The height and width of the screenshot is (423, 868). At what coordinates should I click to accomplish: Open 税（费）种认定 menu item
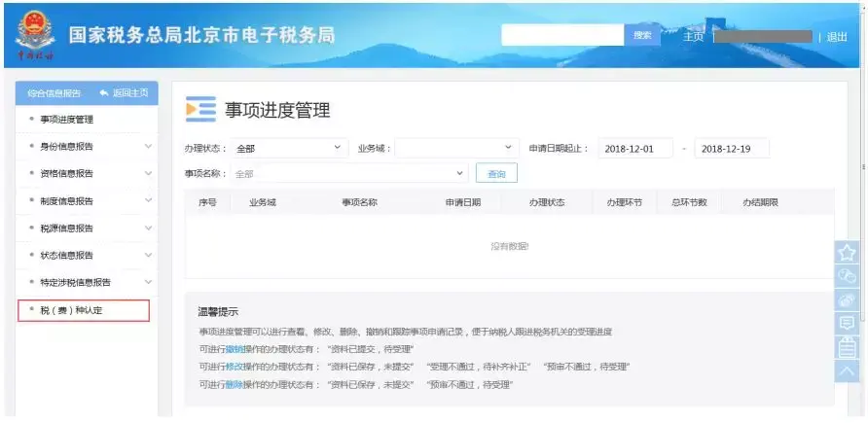[84, 310]
